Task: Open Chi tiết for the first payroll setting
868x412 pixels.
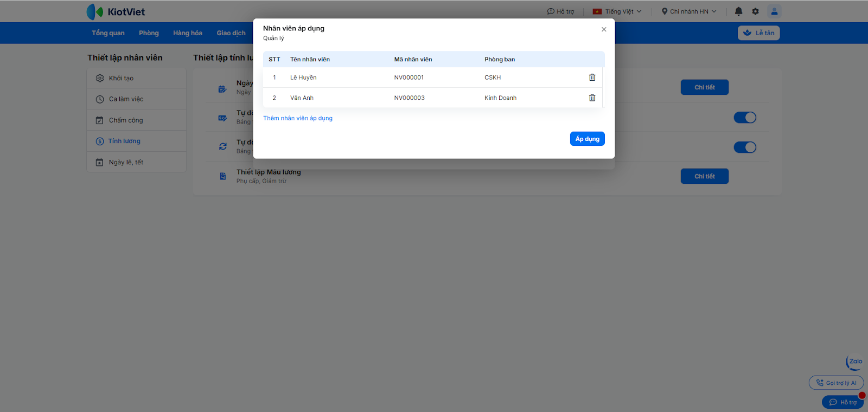Action: tap(705, 87)
